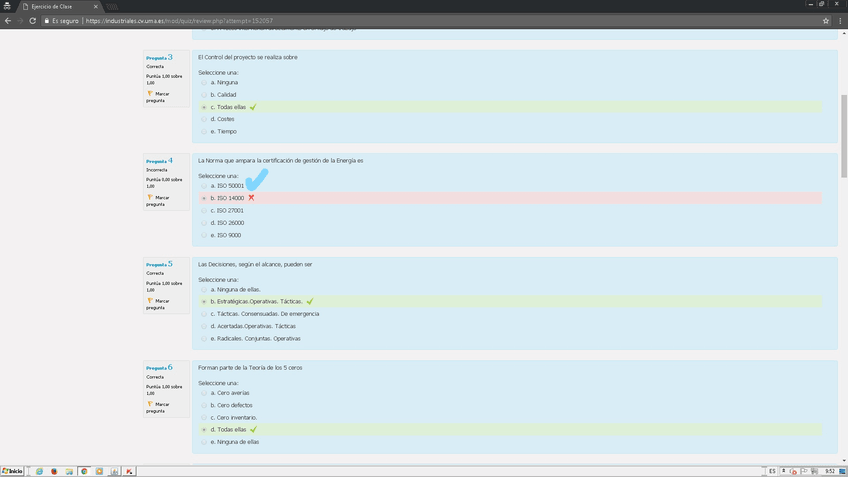The image size is (848, 477).
Task: Click the flag icon for Pregunta 6
Action: coord(150,405)
